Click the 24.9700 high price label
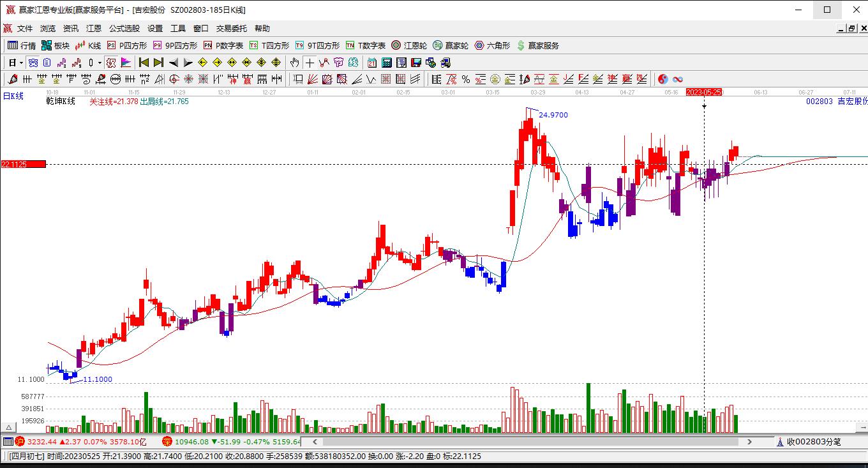This screenshot has height=468, width=868. (553, 115)
